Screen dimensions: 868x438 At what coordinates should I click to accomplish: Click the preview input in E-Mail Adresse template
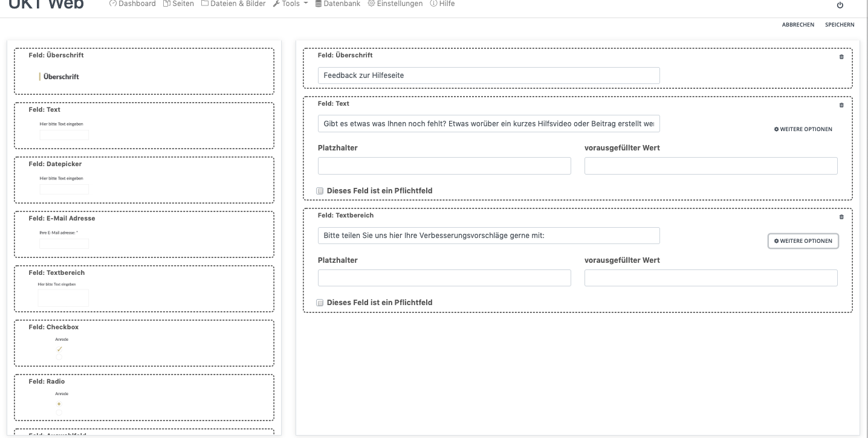64,243
